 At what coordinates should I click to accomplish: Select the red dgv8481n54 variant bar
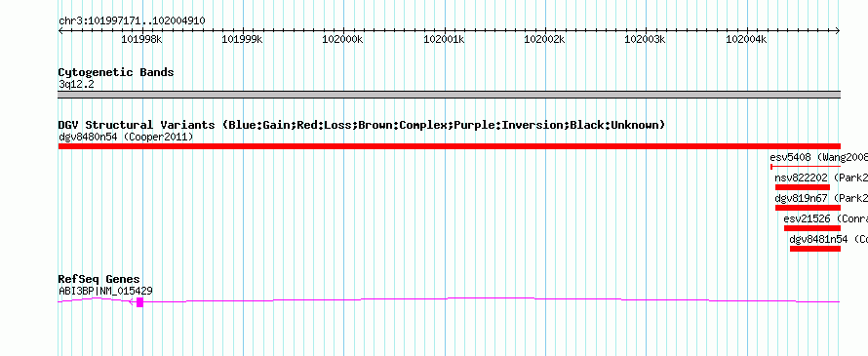click(815, 249)
